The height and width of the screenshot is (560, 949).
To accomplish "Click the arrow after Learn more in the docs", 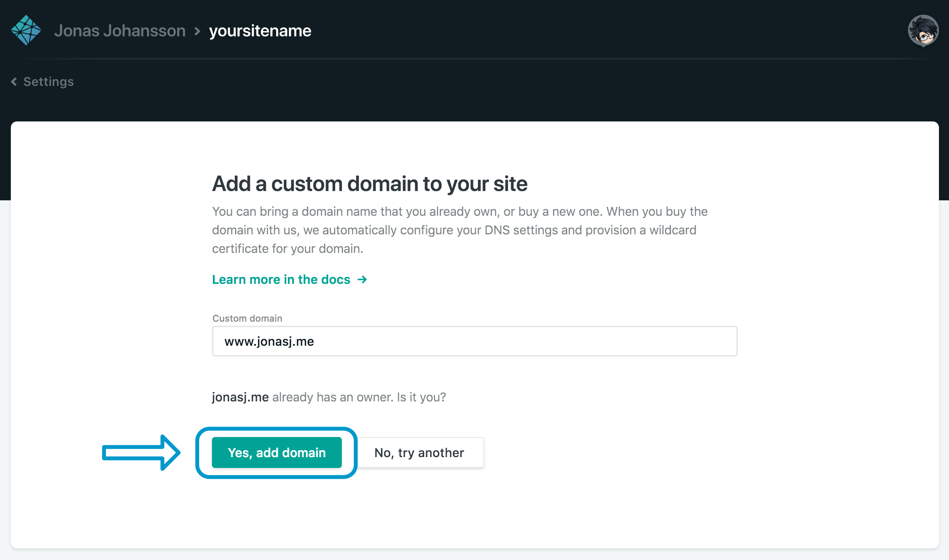I will (362, 279).
